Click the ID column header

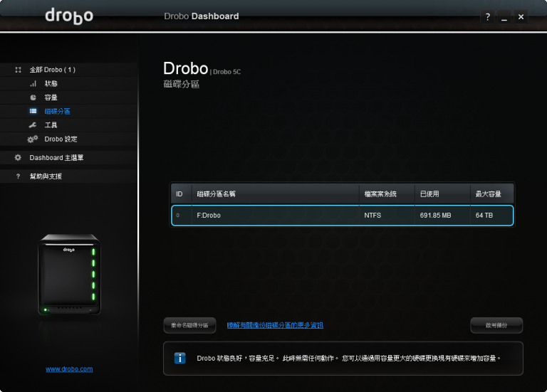(x=181, y=194)
